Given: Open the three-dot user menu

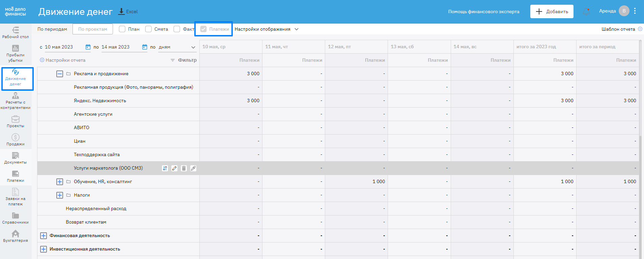Looking at the screenshot, I should pyautogui.click(x=635, y=11).
